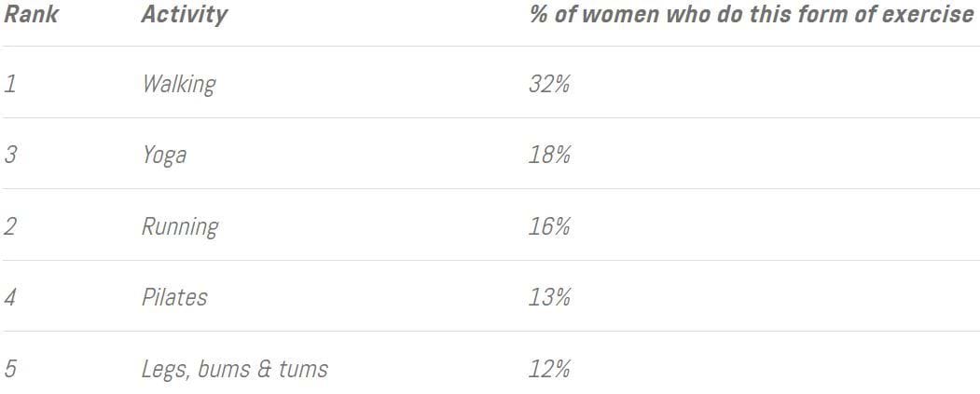Select the Walking activity cell
This screenshot has height=394, width=980.
[x=179, y=84]
